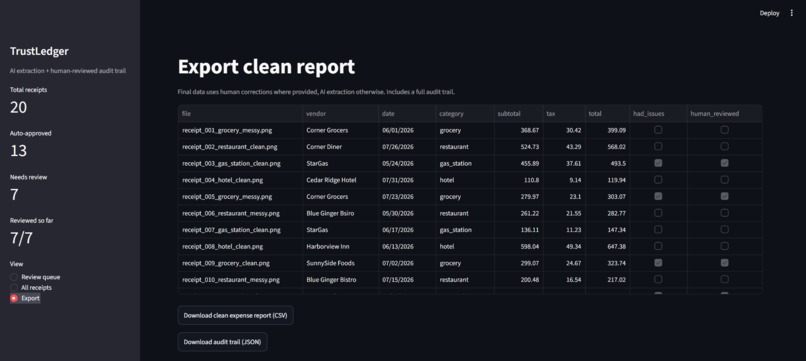Toggle human_reviewed checkbox for receipt_003_gas_station_clean.png
This screenshot has width=806, height=361.
point(724,163)
